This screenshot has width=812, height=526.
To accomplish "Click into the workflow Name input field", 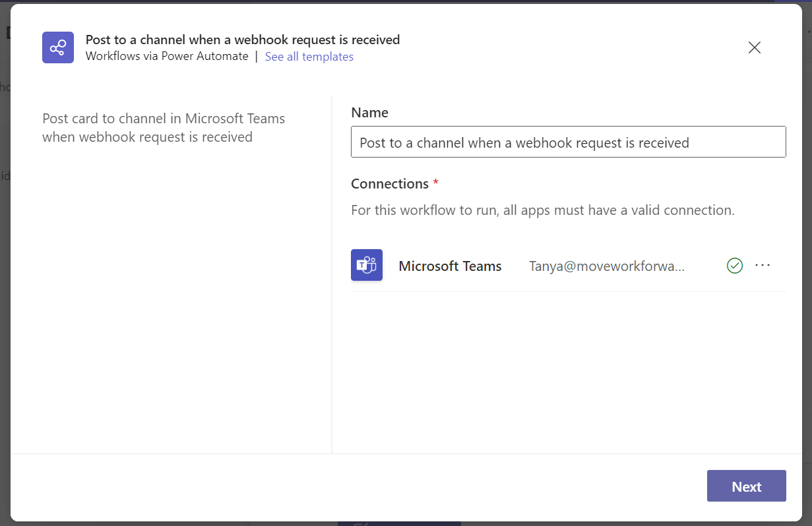I will pyautogui.click(x=569, y=142).
